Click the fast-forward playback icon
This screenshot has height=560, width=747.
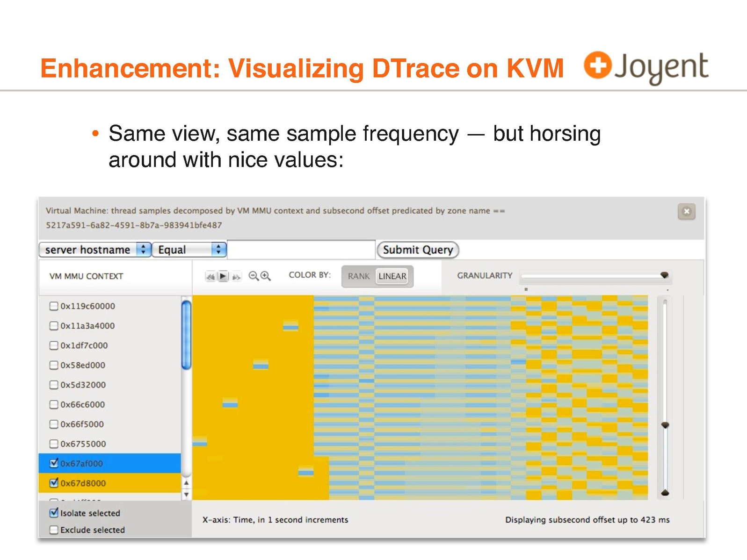[236, 277]
